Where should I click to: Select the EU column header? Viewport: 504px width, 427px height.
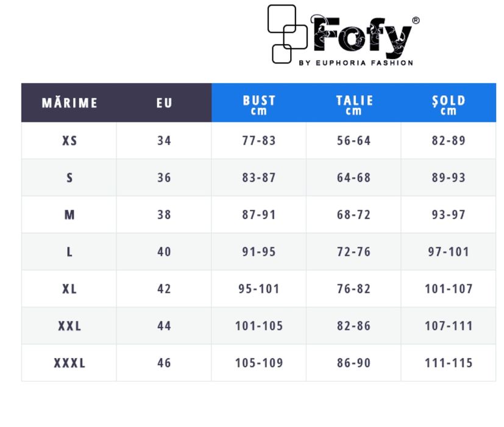[x=164, y=102]
